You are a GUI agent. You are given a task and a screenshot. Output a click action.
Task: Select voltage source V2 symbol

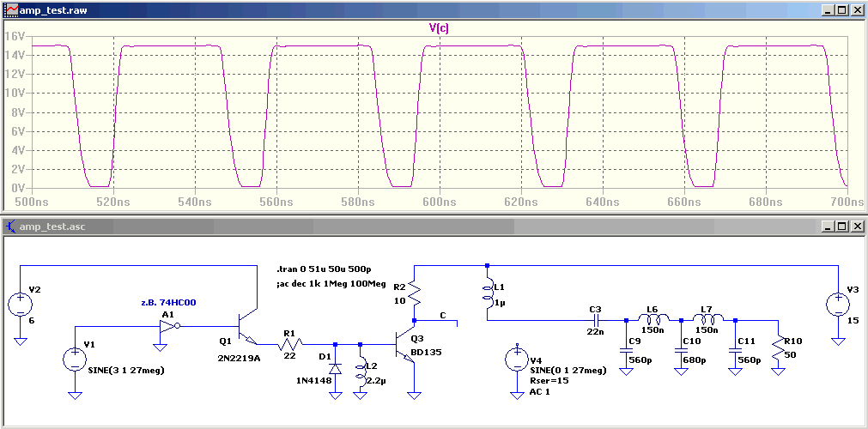tap(20, 305)
